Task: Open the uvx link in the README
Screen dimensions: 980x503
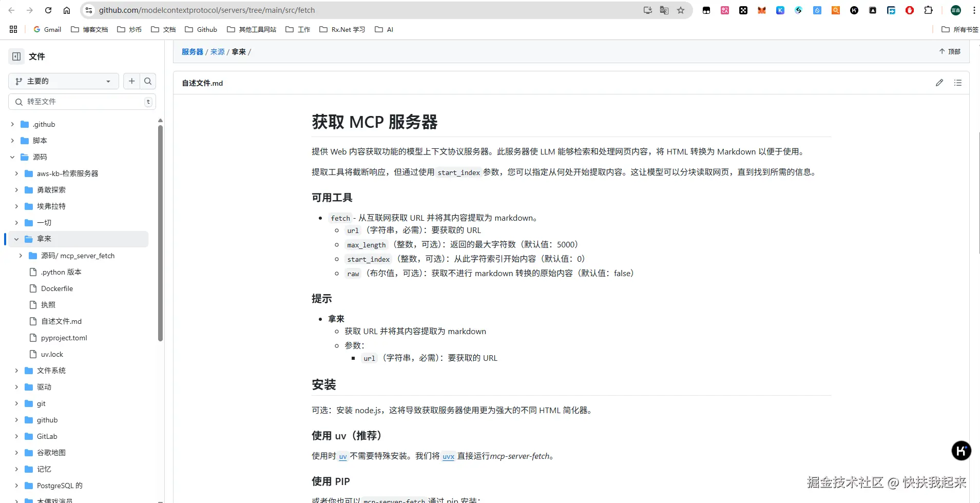Action: [x=449, y=456]
